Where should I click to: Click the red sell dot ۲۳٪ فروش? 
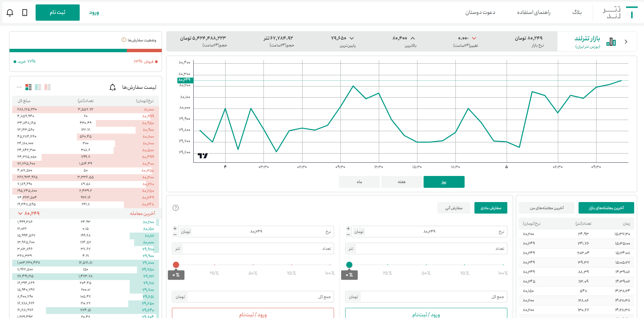pyautogui.click(x=156, y=62)
